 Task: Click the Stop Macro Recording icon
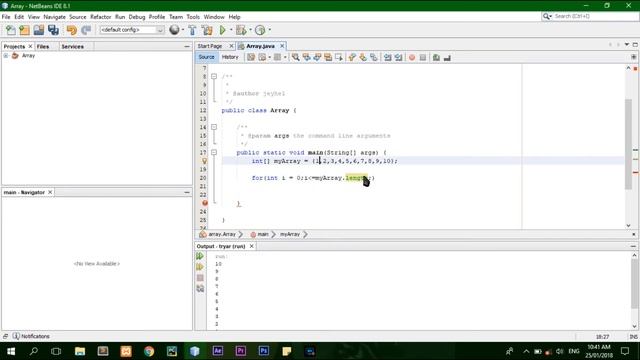[423, 58]
